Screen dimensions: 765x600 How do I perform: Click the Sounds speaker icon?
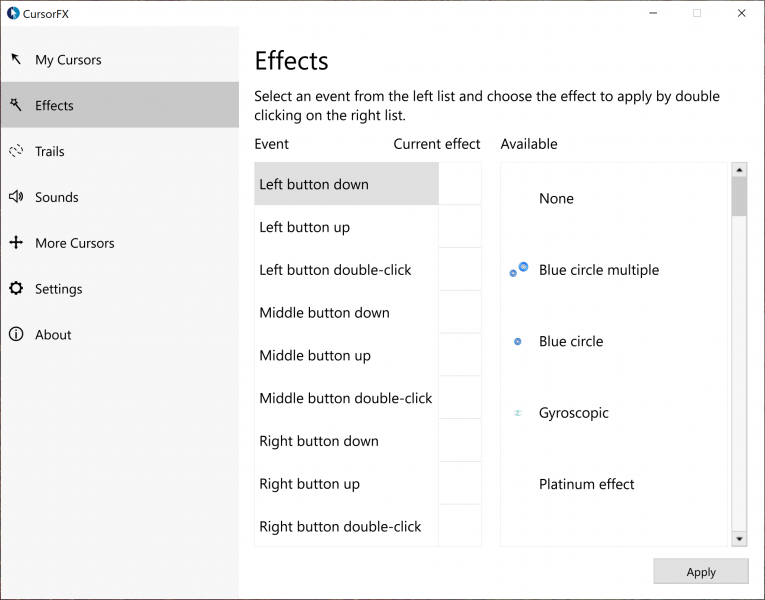(x=16, y=197)
